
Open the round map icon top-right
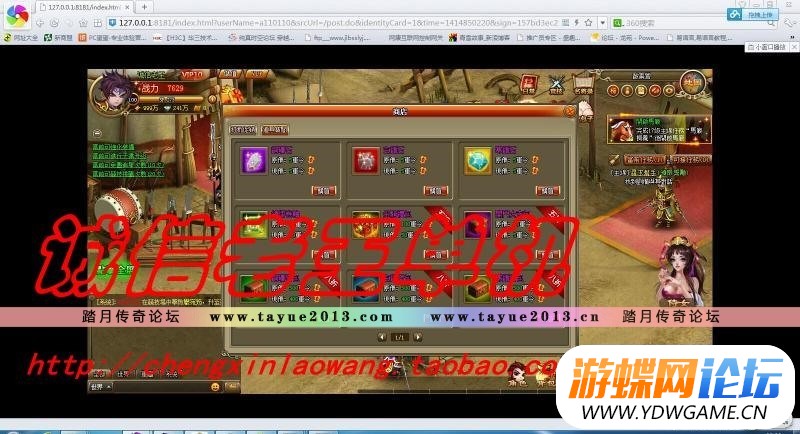pyautogui.click(x=693, y=83)
